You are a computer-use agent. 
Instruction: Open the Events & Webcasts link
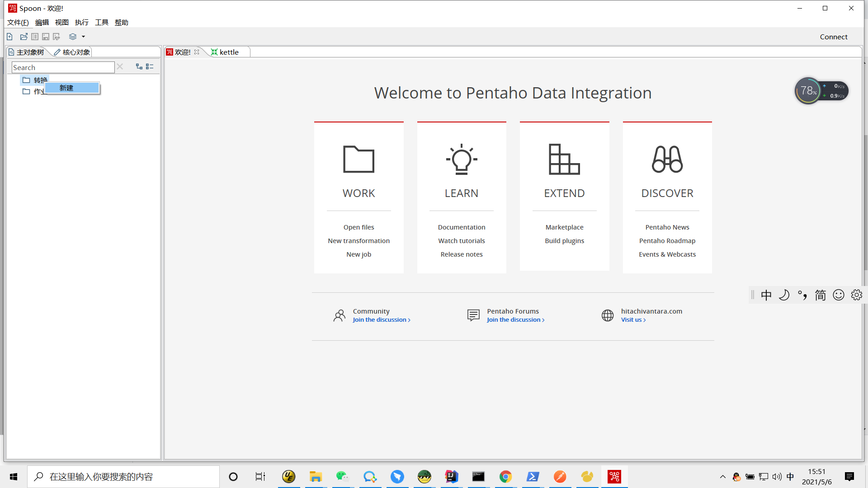tap(667, 254)
